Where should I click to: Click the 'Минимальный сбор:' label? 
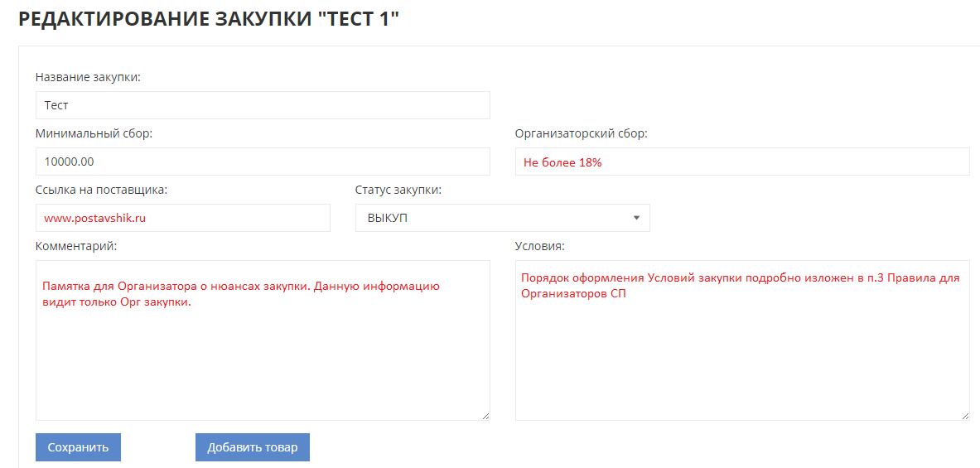click(94, 133)
